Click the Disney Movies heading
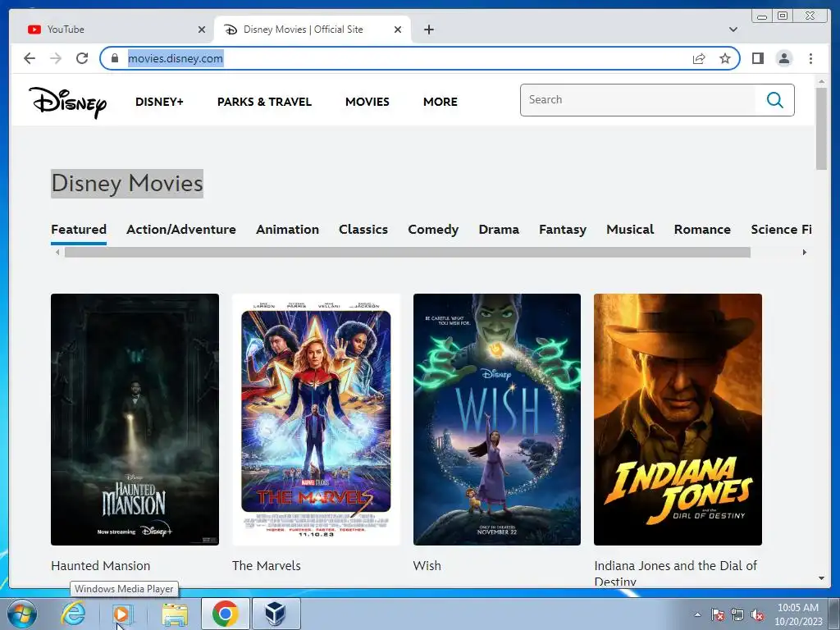The image size is (840, 630). click(x=127, y=183)
